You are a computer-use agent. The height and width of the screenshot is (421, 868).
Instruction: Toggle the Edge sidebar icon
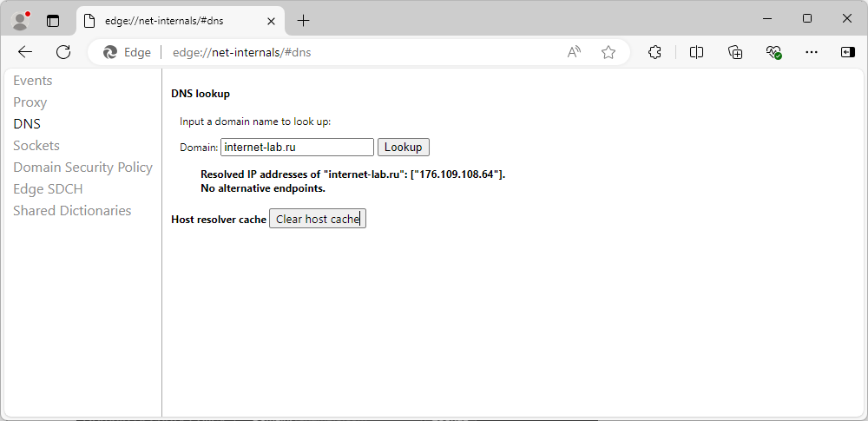coord(847,52)
